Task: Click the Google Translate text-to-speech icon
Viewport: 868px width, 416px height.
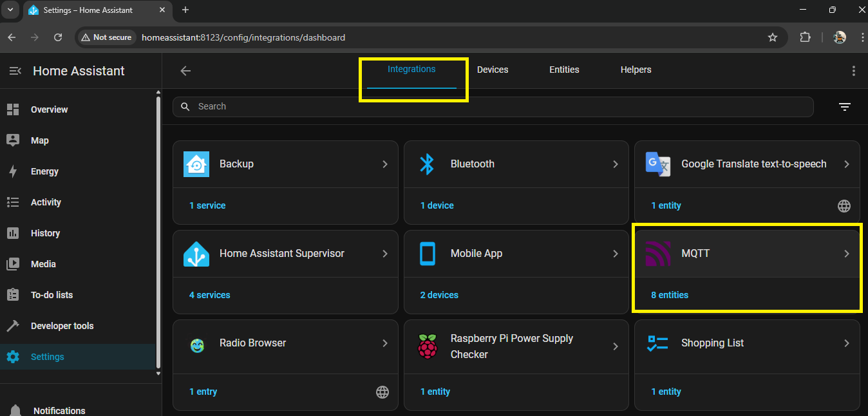Action: tap(658, 164)
